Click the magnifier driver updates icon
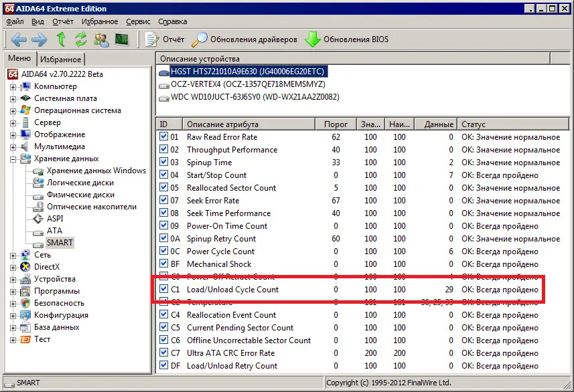 pos(200,39)
